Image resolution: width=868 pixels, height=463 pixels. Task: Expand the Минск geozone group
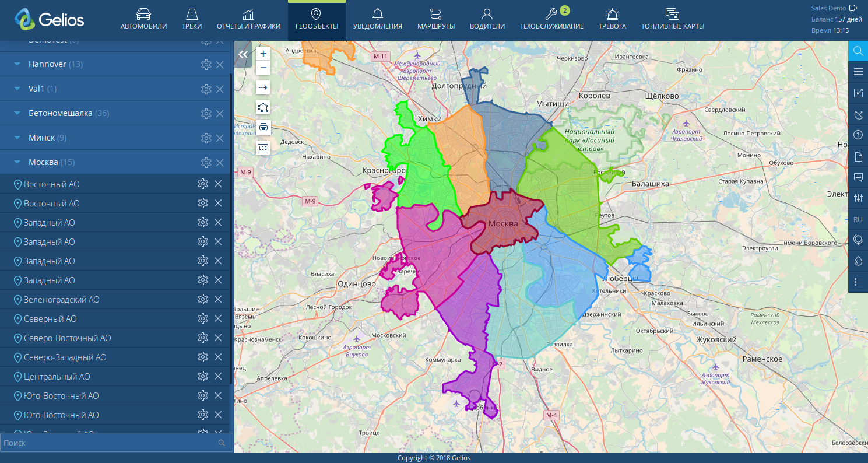(x=17, y=138)
